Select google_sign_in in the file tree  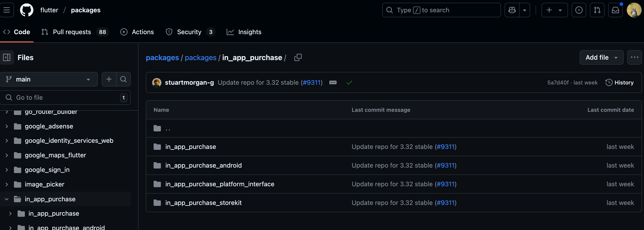47,170
